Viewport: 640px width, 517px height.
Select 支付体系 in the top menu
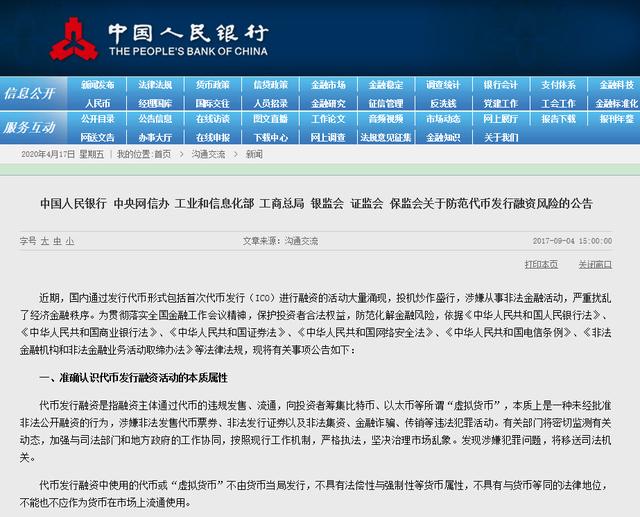pyautogui.click(x=558, y=85)
